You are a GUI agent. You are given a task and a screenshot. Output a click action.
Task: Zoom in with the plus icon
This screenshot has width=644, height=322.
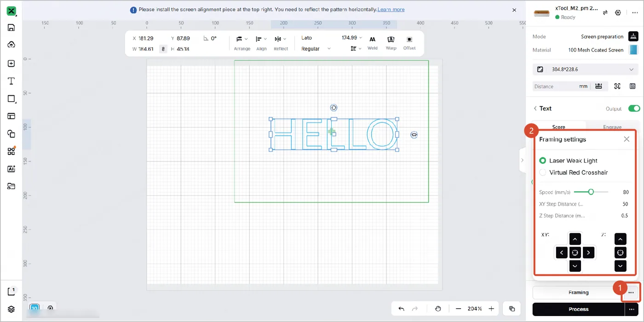491,309
